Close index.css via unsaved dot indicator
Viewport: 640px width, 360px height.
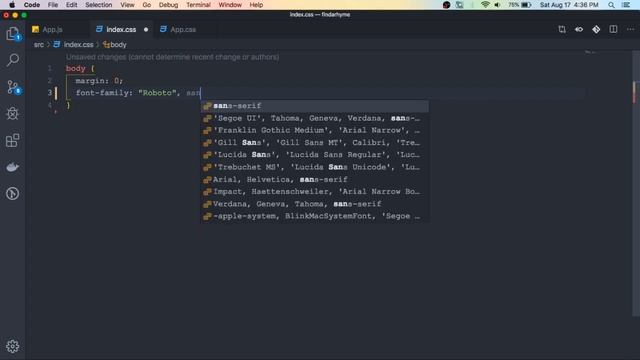click(146, 29)
